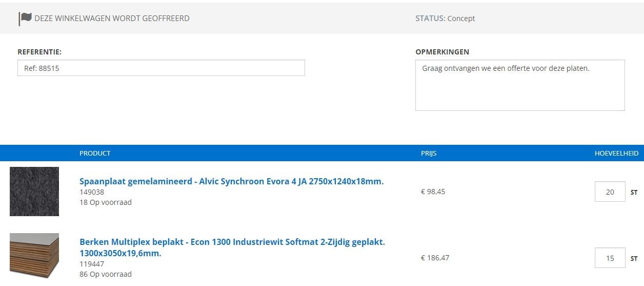The height and width of the screenshot is (286, 644).
Task: Click the Opmerkingen text area
Action: [x=519, y=85]
